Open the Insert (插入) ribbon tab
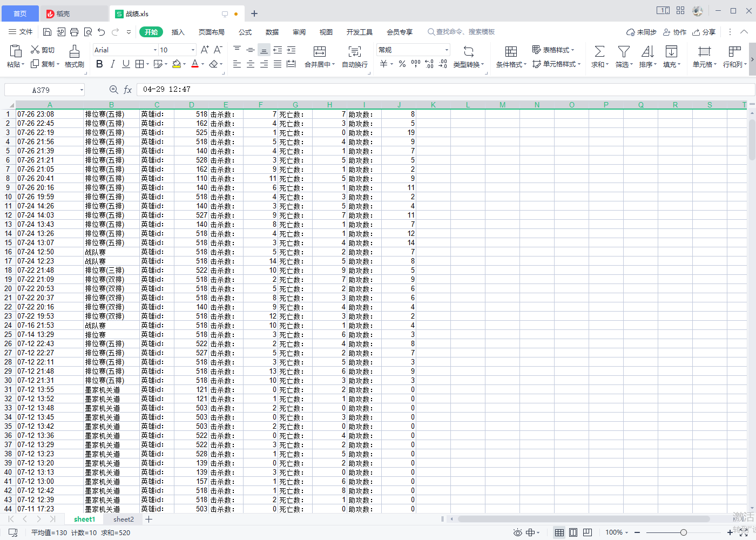Screen dimensions: 756x540 [178, 32]
